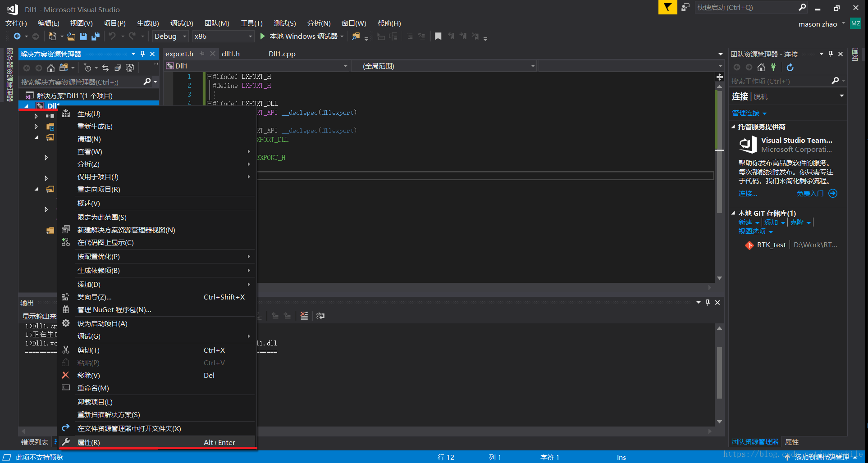Open the 错误列表 tab at bottom
868x463 pixels.
[x=35, y=442]
